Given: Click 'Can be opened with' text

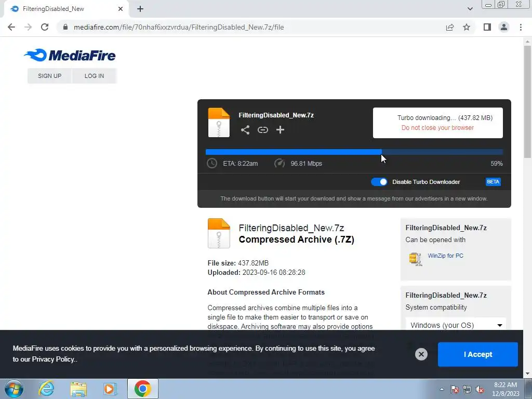Looking at the screenshot, I should click(435, 240).
